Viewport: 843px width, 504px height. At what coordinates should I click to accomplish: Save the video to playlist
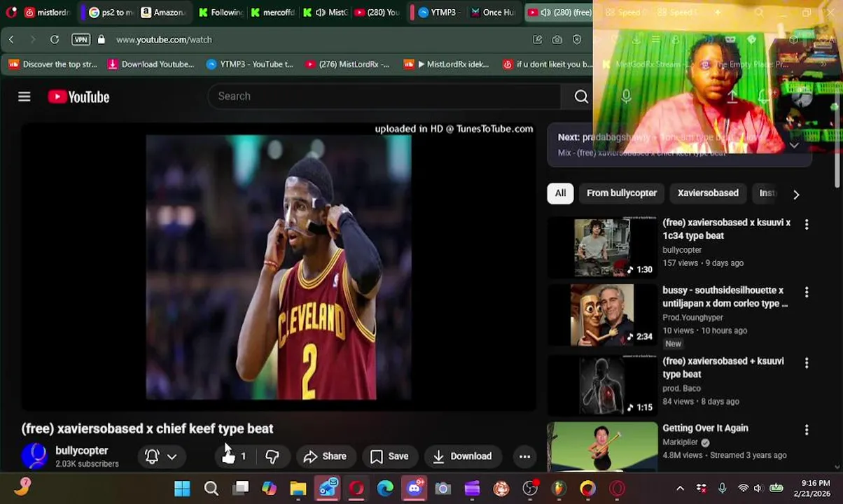click(x=389, y=456)
